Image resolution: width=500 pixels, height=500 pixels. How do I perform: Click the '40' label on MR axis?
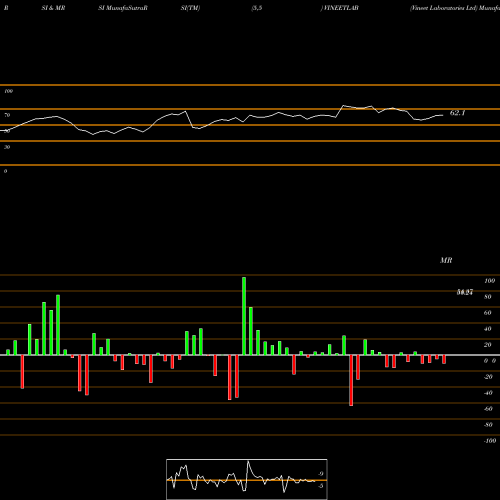[488, 329]
